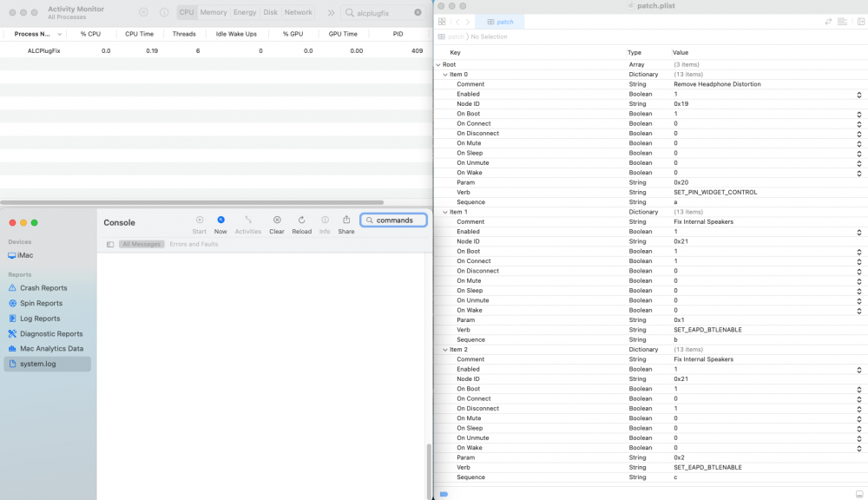Select the Remove Headphone Distortion comment value

717,84
